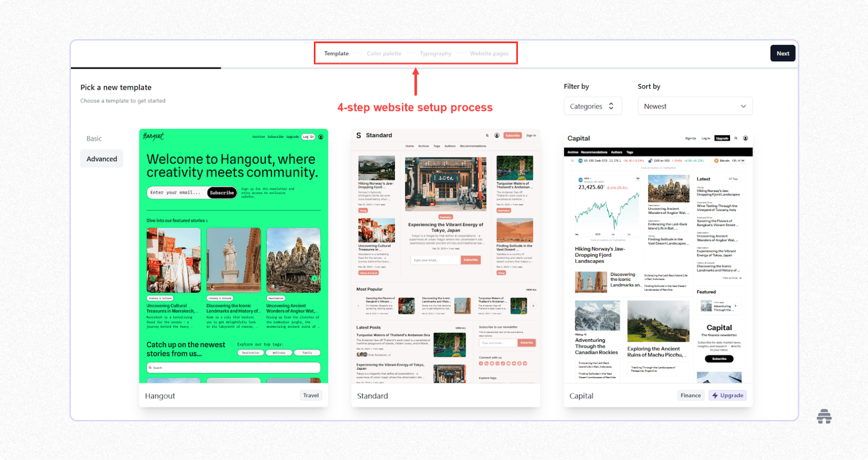This screenshot has width=868, height=460.
Task: Select the Advanced template category
Action: click(101, 158)
